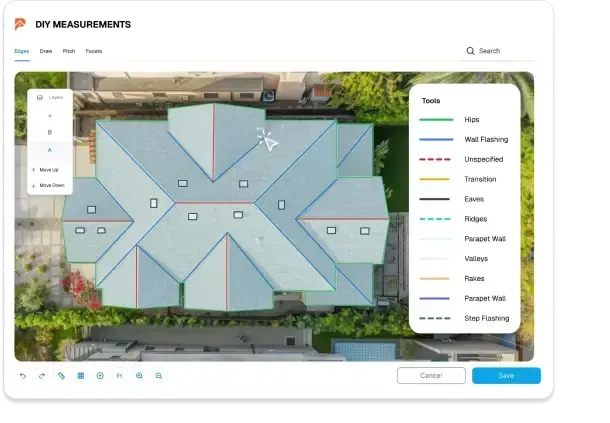This screenshot has height=423, width=610.
Task: Save the roof measurements
Action: [506, 376]
